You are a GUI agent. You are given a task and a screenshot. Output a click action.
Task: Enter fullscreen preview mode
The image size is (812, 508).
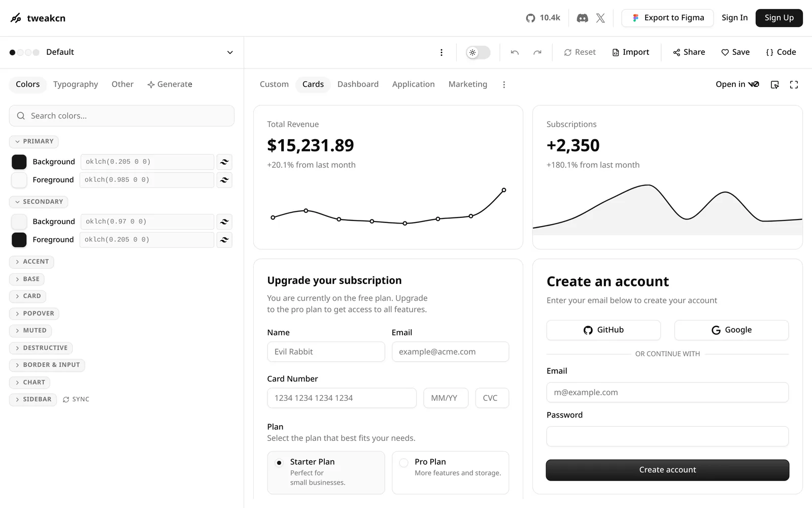[x=794, y=85]
